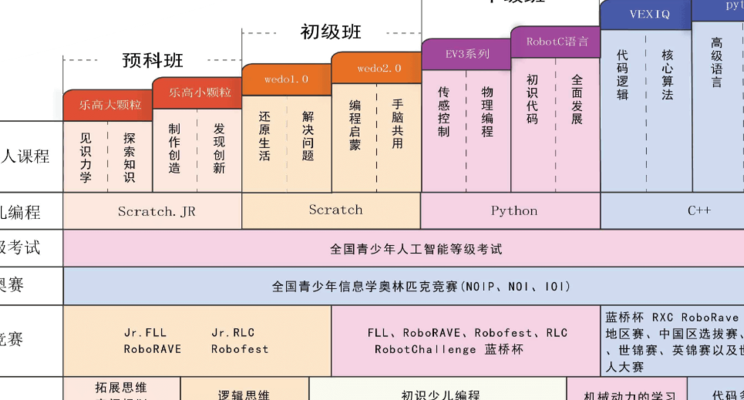Viewport: 744px width, 400px height.
Task: Click the 探索知识 column text
Action: coord(129,158)
